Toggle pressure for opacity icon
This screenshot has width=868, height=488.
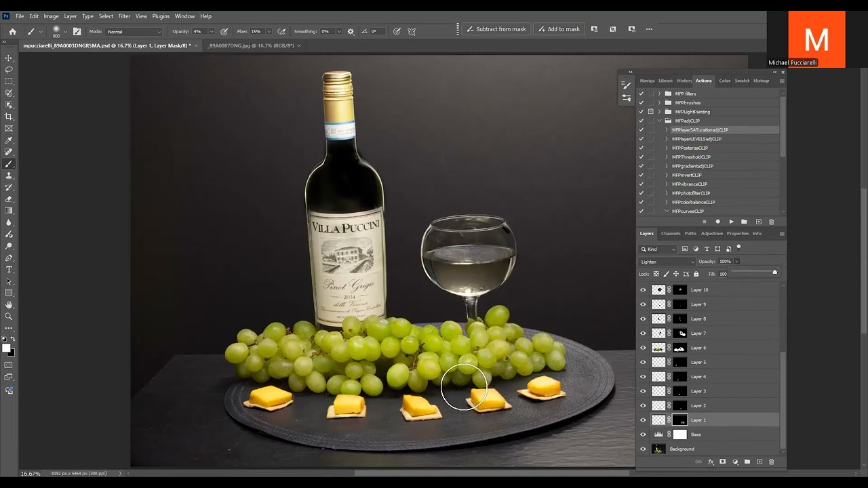point(224,31)
